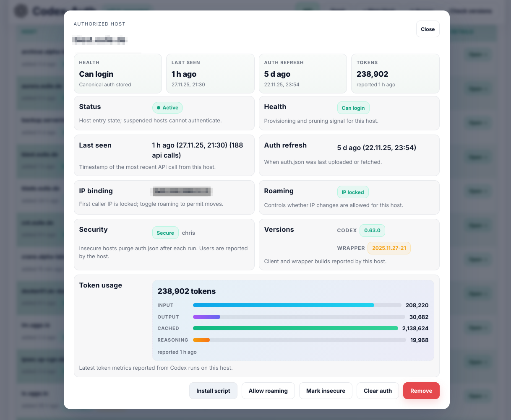Mark this host as insecure
The height and width of the screenshot is (420, 511).
pyautogui.click(x=326, y=391)
